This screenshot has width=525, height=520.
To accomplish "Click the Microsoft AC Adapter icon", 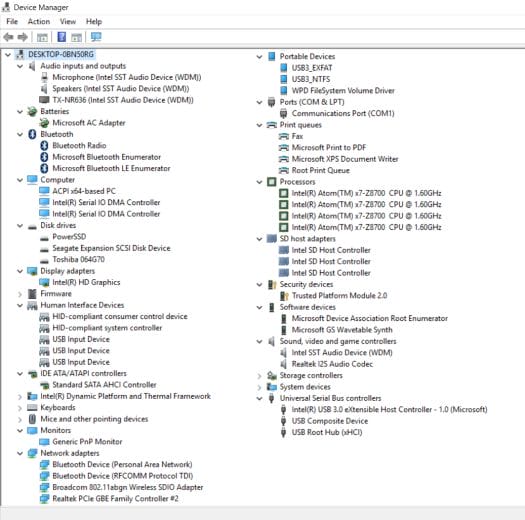I will click(44, 123).
